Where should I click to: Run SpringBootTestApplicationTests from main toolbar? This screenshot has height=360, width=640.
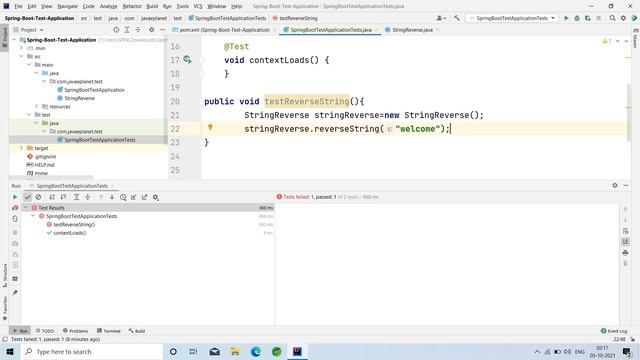click(566, 18)
